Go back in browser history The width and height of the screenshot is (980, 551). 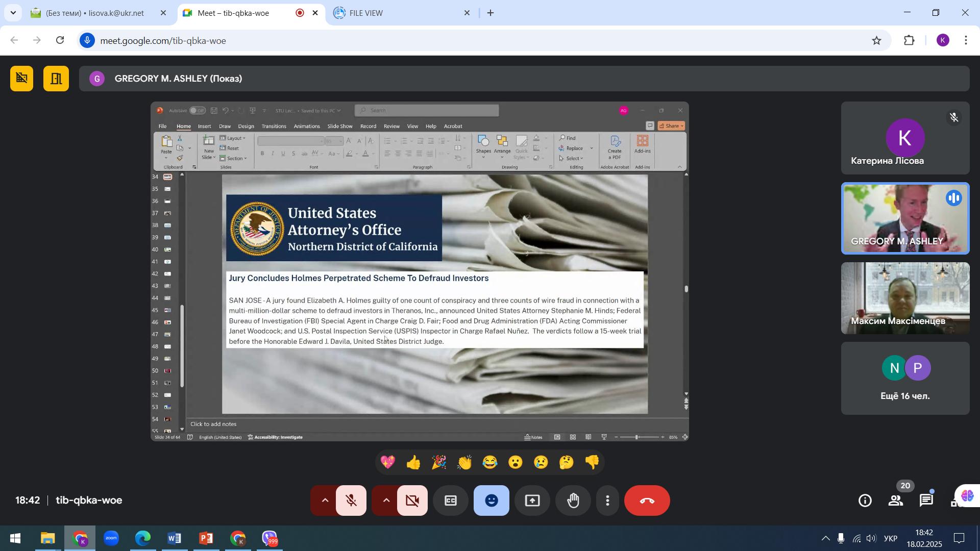14,40
